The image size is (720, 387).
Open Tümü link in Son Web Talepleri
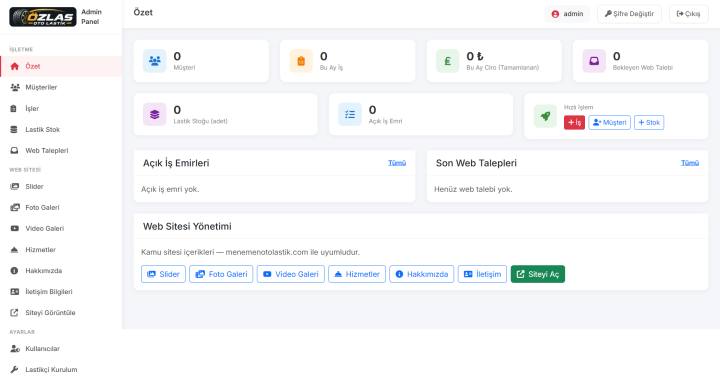pyautogui.click(x=690, y=163)
